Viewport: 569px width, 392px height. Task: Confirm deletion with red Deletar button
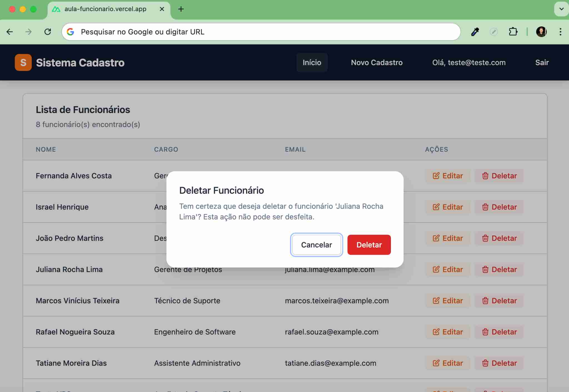(369, 245)
